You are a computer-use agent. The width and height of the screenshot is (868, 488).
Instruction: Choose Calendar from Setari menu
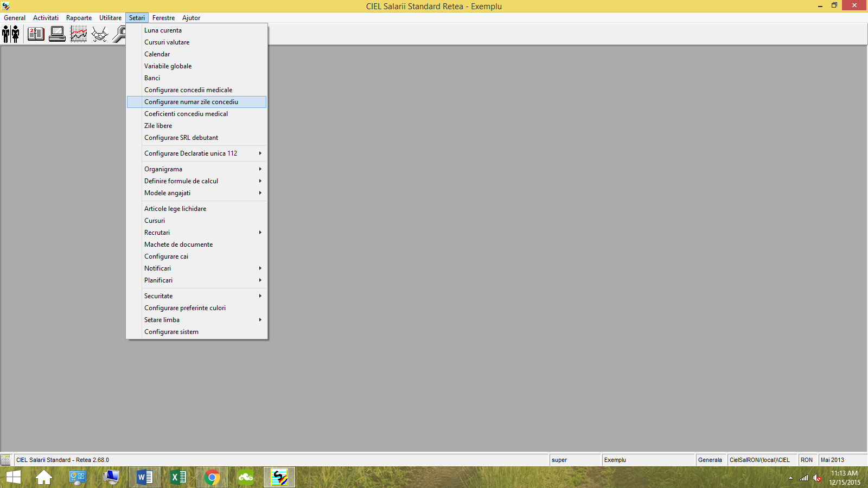[x=196, y=54]
